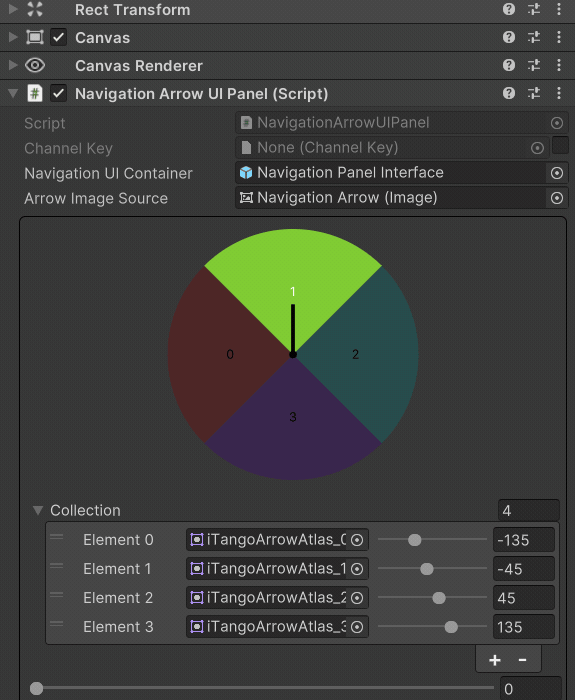The image size is (575, 700).
Task: Open object picker for Navigation UI Container
Action: pos(557,173)
